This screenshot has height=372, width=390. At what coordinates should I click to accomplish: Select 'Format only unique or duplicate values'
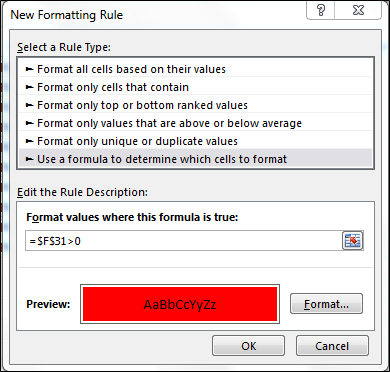click(195, 141)
